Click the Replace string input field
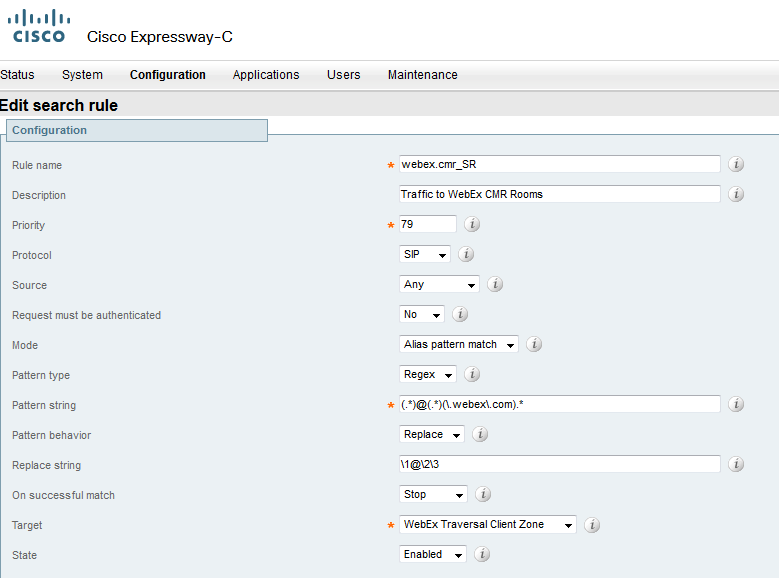779x578 pixels. pos(559,464)
